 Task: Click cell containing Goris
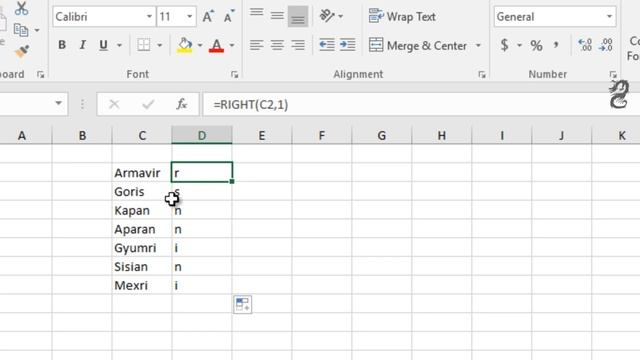click(142, 191)
